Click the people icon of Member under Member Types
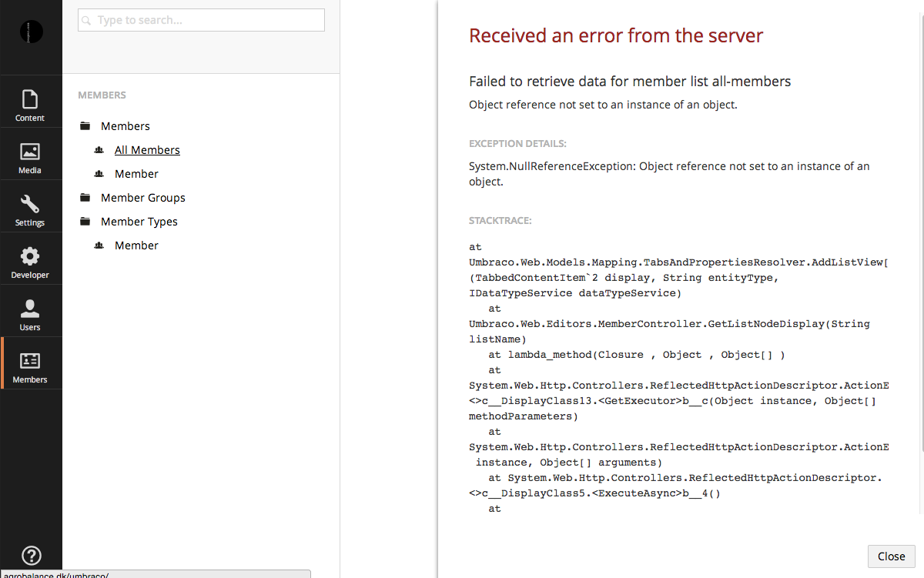 click(x=99, y=246)
